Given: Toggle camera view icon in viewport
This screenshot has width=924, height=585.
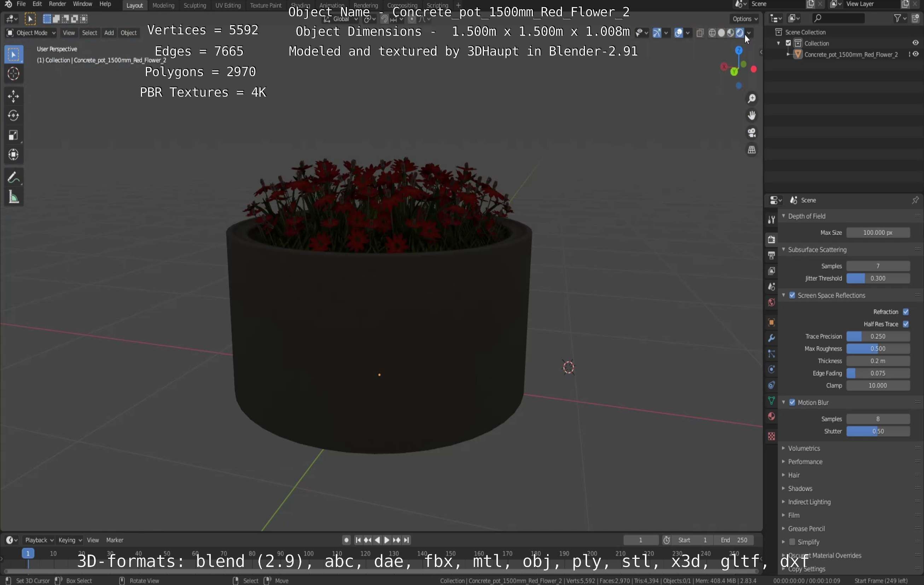Looking at the screenshot, I should (x=752, y=133).
